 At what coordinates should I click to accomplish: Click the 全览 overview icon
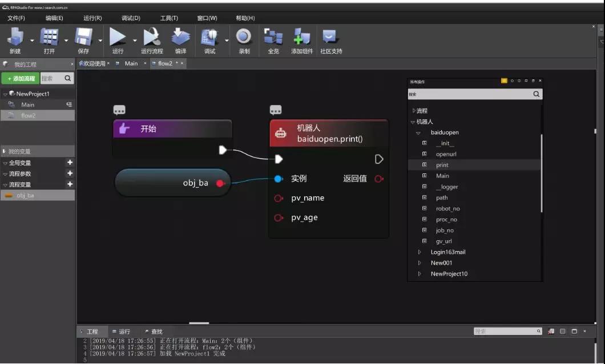tap(273, 38)
